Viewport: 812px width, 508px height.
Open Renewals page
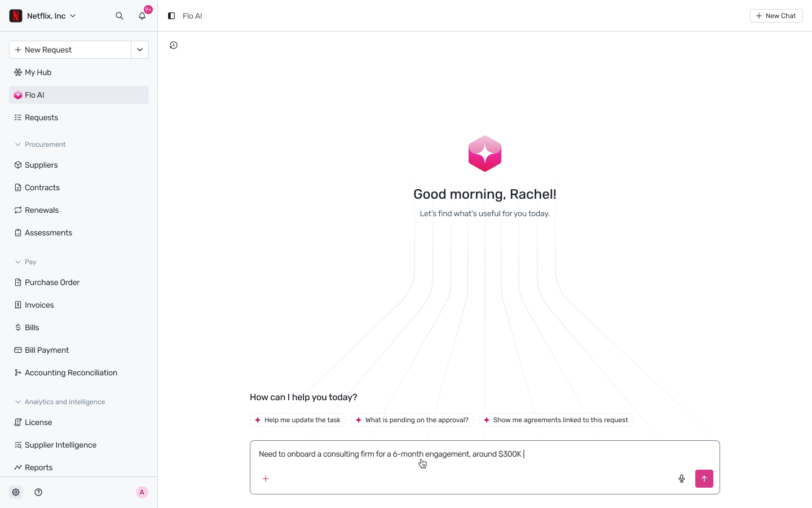coord(79,210)
